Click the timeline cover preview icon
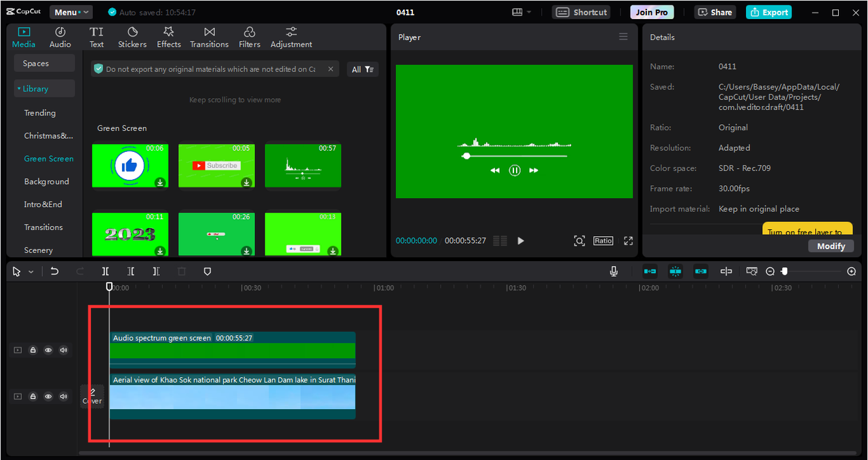 pos(751,271)
